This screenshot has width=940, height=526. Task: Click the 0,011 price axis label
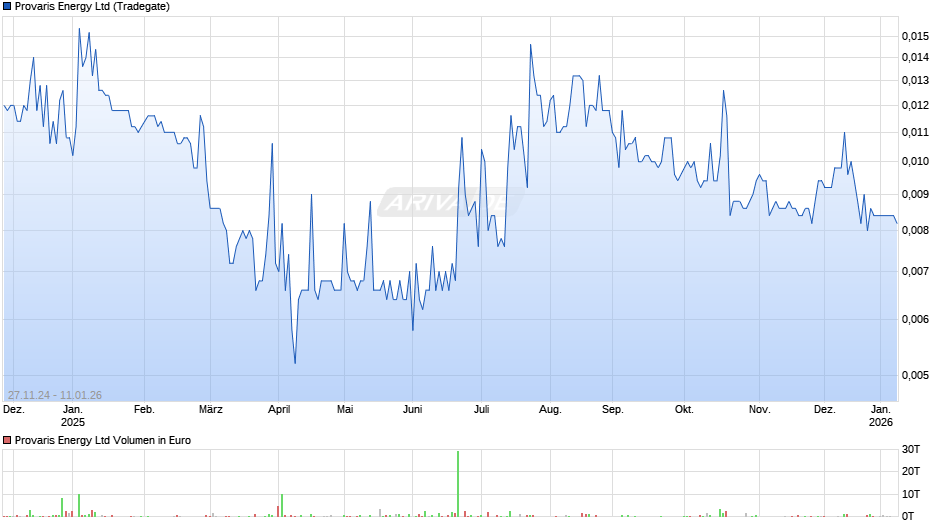[915, 133]
